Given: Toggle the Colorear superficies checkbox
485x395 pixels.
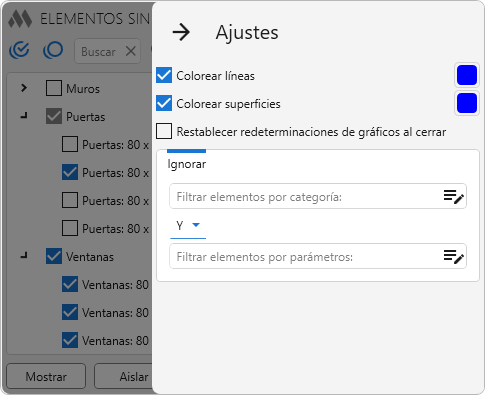Looking at the screenshot, I should (x=164, y=103).
